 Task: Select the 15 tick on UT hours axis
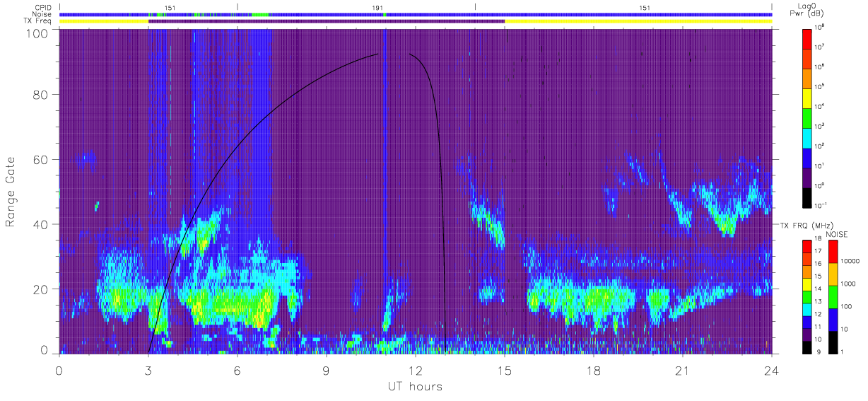[505, 370]
